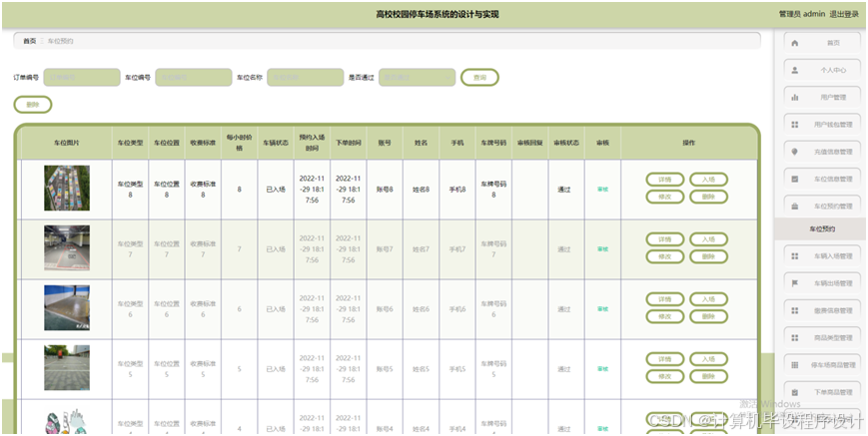Click 删除 in the 账号6 row
Screen dimensions: 868x436
(708, 316)
